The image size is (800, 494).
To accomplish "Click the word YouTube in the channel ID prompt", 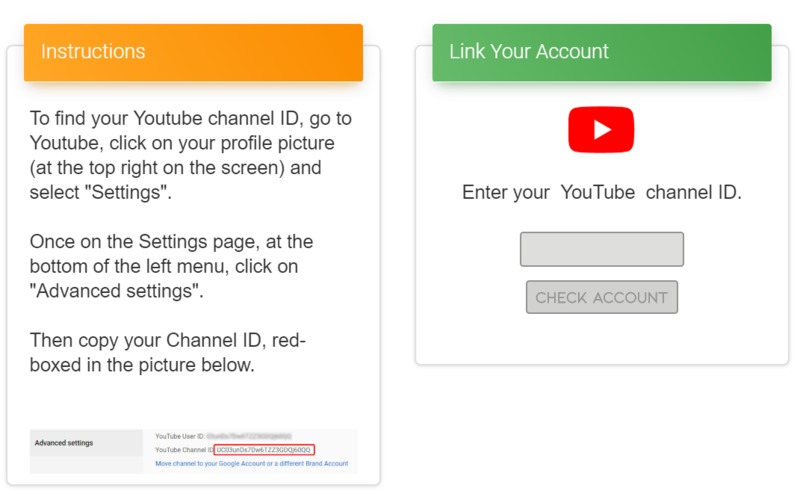I will (x=597, y=192).
